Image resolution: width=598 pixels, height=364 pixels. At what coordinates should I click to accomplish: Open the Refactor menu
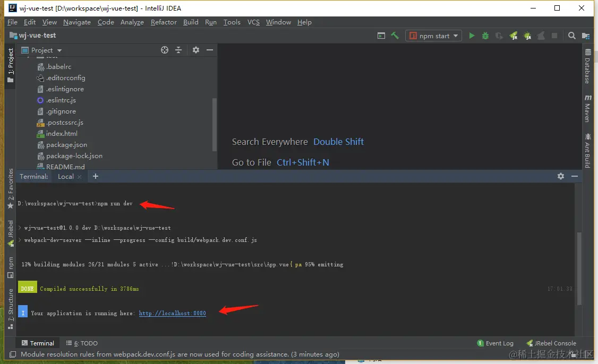tap(164, 22)
